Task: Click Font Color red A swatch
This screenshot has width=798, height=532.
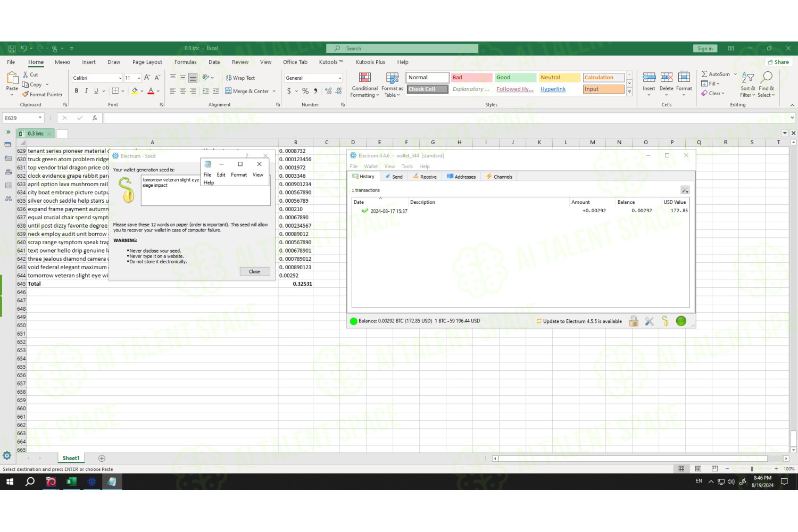Action: [x=151, y=91]
